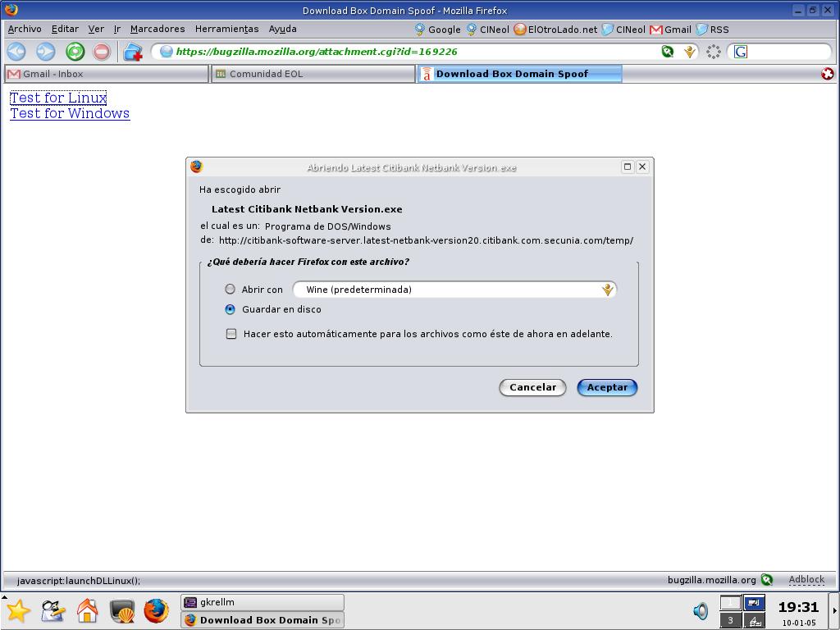Click the panel hide arrow at the right edge
Viewport: 840px width, 630px height.
pos(834,611)
